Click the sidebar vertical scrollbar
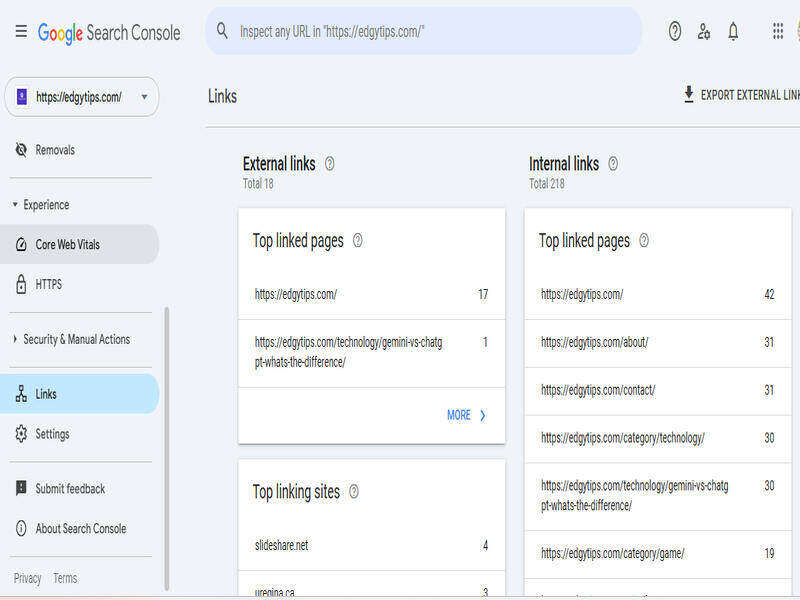Screen dimensions: 800x600 pos(166,448)
